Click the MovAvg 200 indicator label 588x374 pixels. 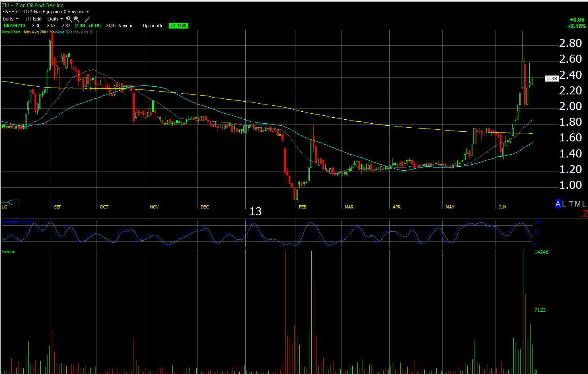[x=35, y=32]
